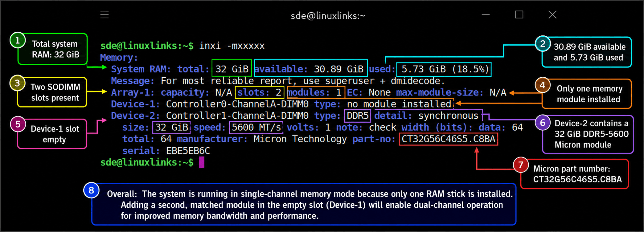Click the 'slots: 2' value
The image size is (644, 232).
(x=259, y=93)
